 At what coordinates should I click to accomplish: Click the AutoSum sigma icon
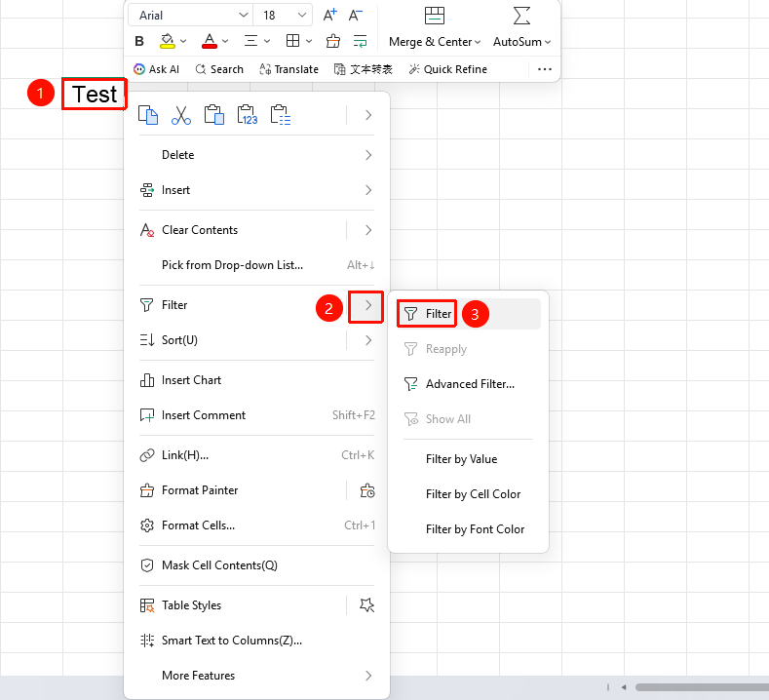521,16
